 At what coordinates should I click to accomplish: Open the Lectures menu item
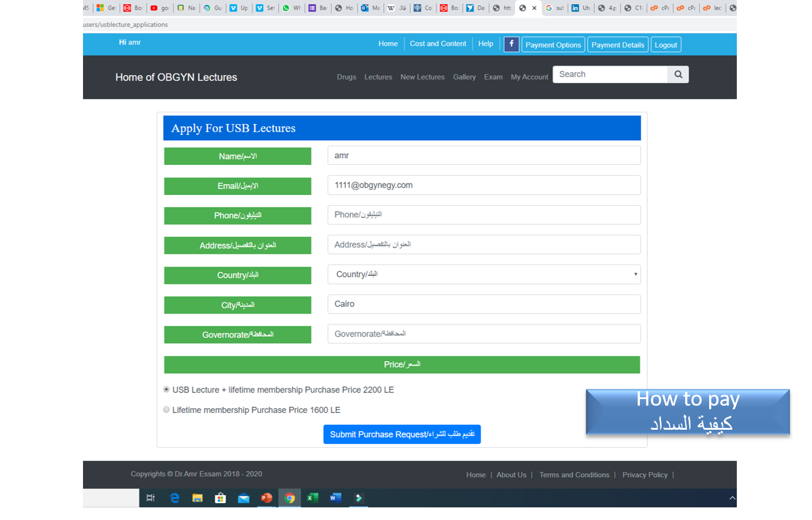tap(378, 77)
